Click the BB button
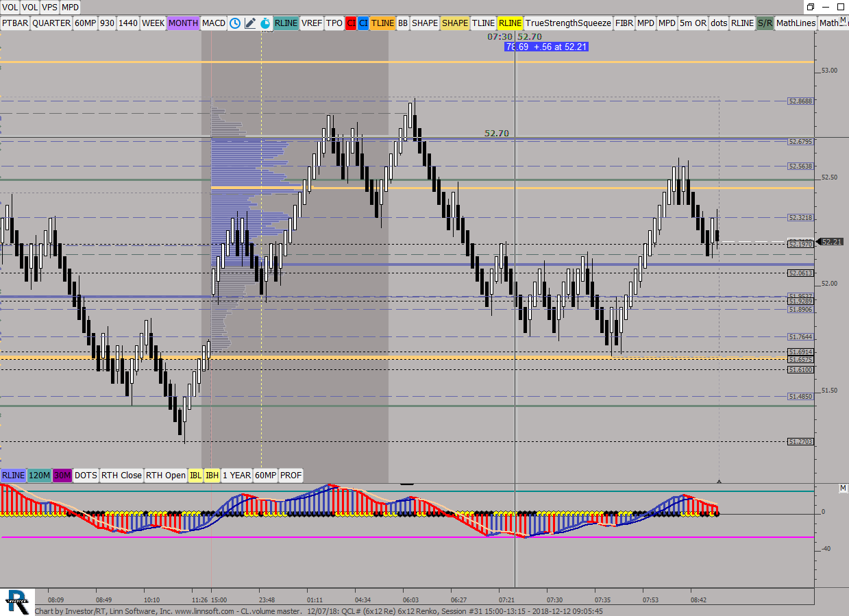Screen dimensions: 849x616 click(x=403, y=23)
